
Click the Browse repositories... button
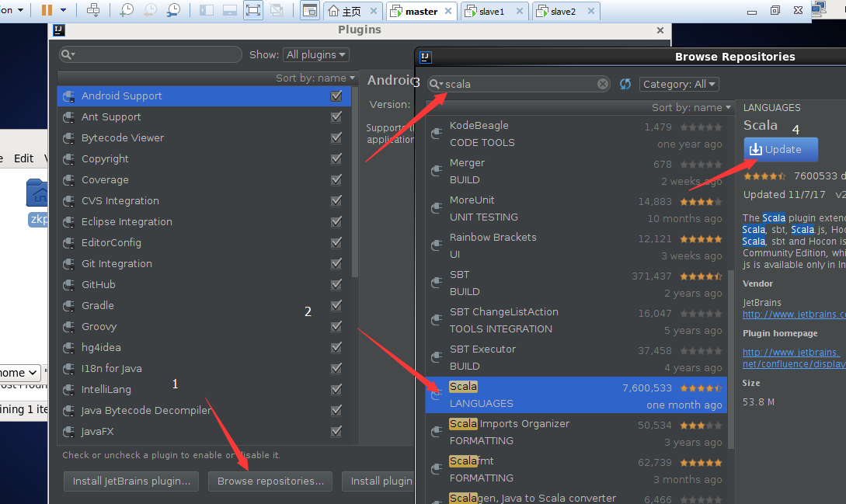point(270,481)
